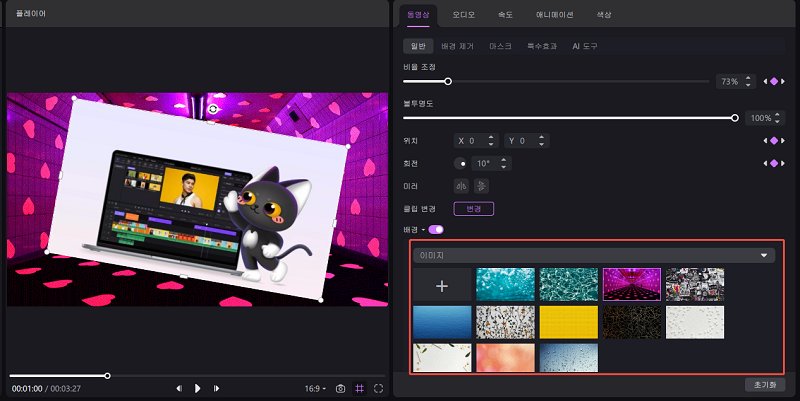Choose the purple neon hearts background

coord(632,285)
